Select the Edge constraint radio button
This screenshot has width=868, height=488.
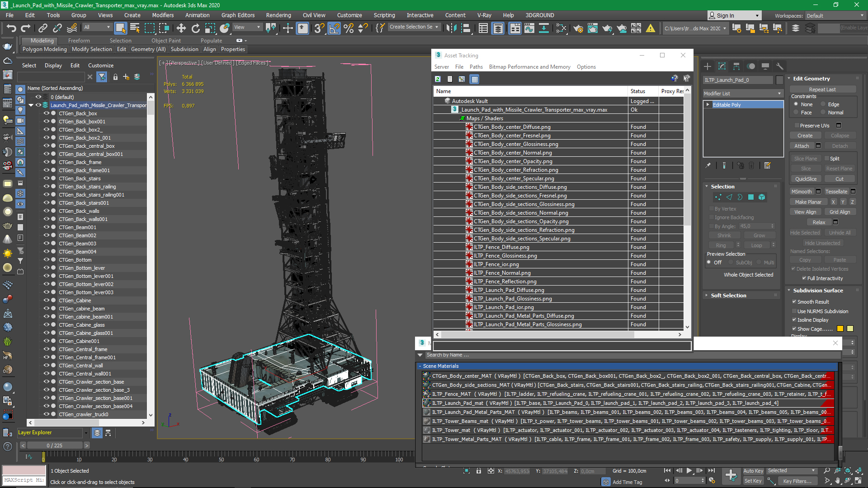click(x=823, y=104)
